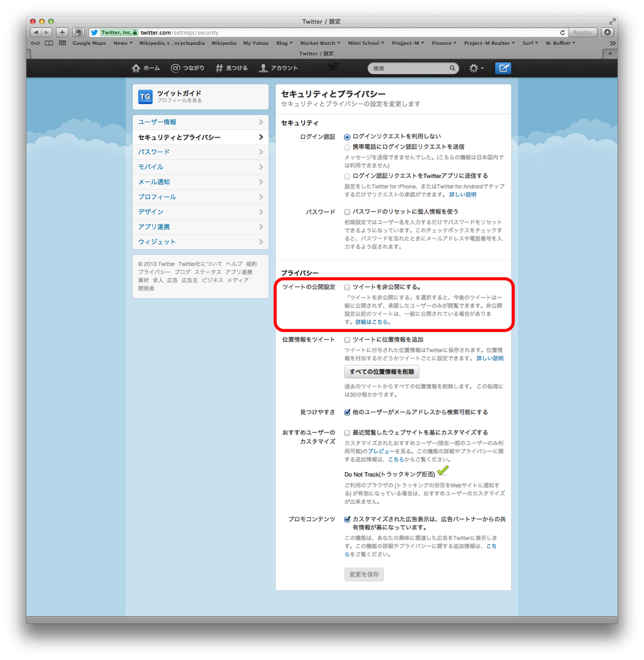The height and width of the screenshot is (660, 644).
Task: Open the gear settings dropdown in the navbar
Action: 476,68
